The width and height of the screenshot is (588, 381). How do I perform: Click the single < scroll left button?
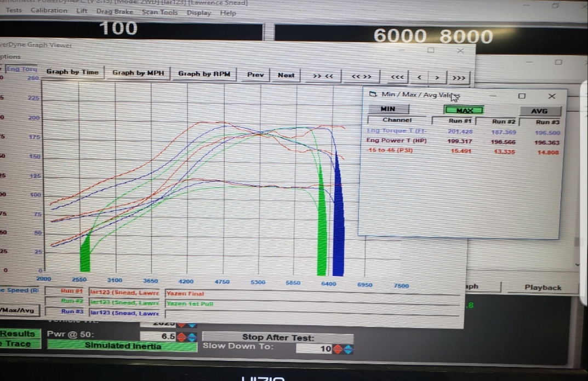pyautogui.click(x=419, y=78)
